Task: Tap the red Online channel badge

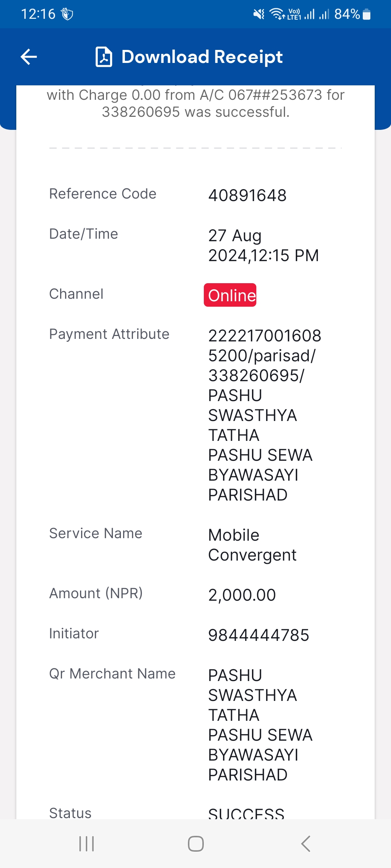Action: 230,295
